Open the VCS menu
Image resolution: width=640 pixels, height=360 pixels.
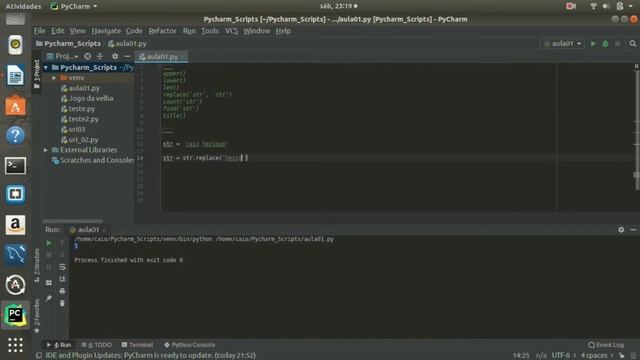231,31
